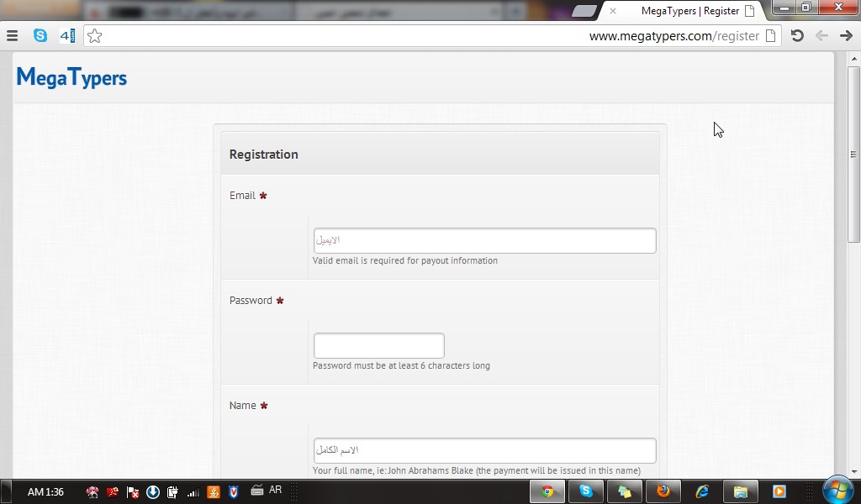
Task: Switch to Google Chrome in the taskbar
Action: tap(547, 491)
